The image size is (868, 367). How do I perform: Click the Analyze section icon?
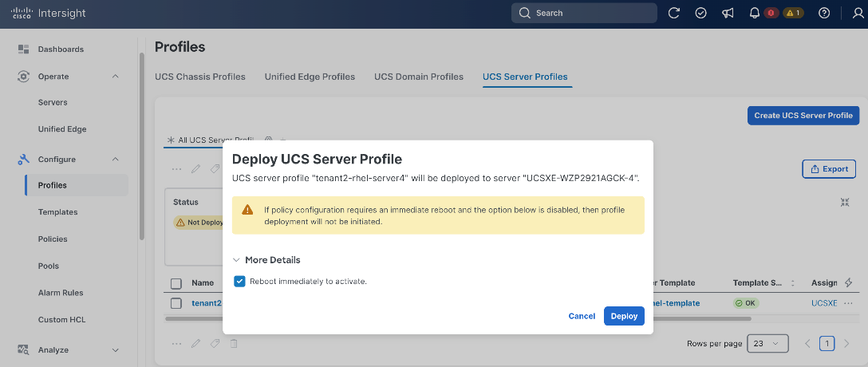[x=23, y=349]
